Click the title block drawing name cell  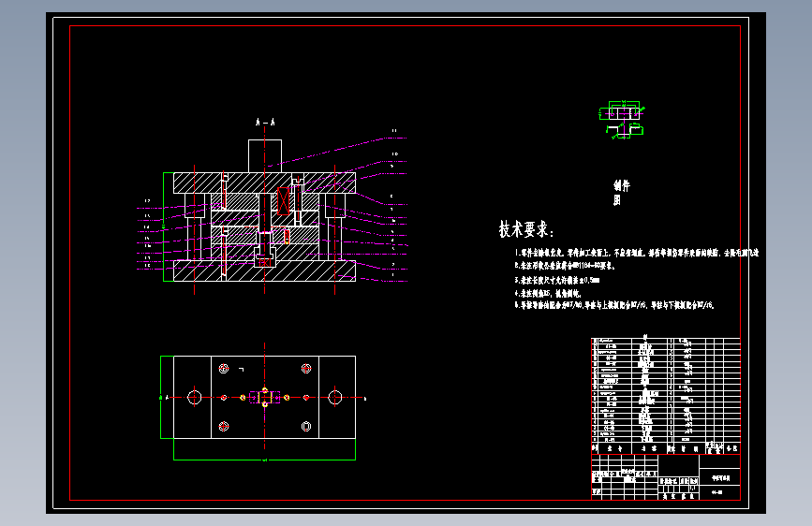(720, 478)
